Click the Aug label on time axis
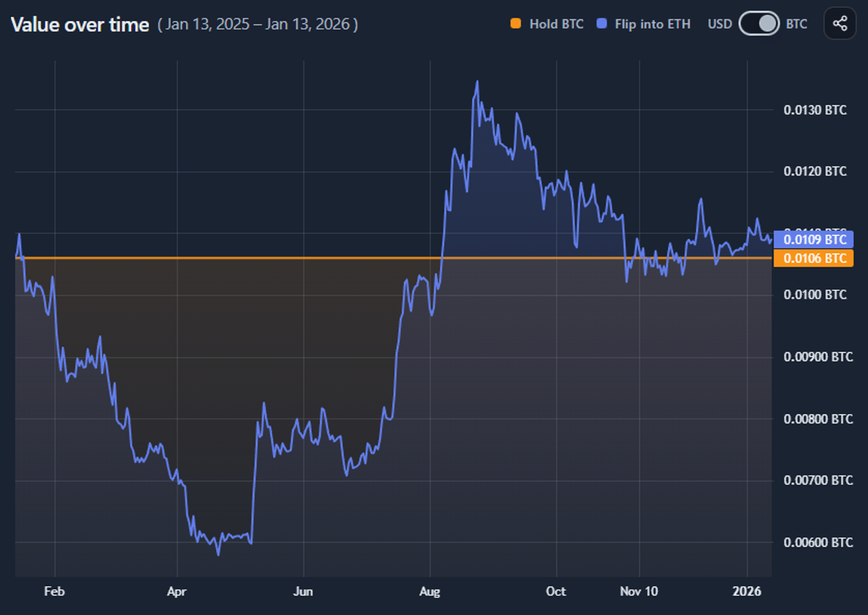 point(429,591)
